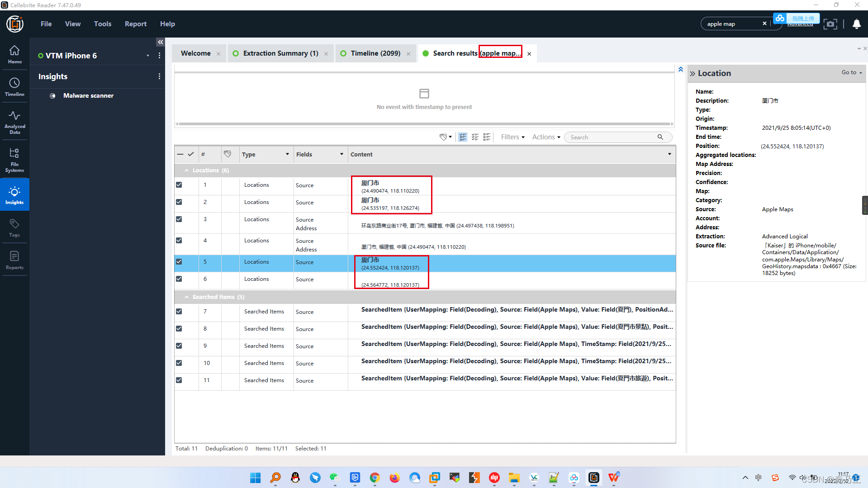Clear the apple map search text
Image resolution: width=868 pixels, height=488 pixels.
click(764, 24)
